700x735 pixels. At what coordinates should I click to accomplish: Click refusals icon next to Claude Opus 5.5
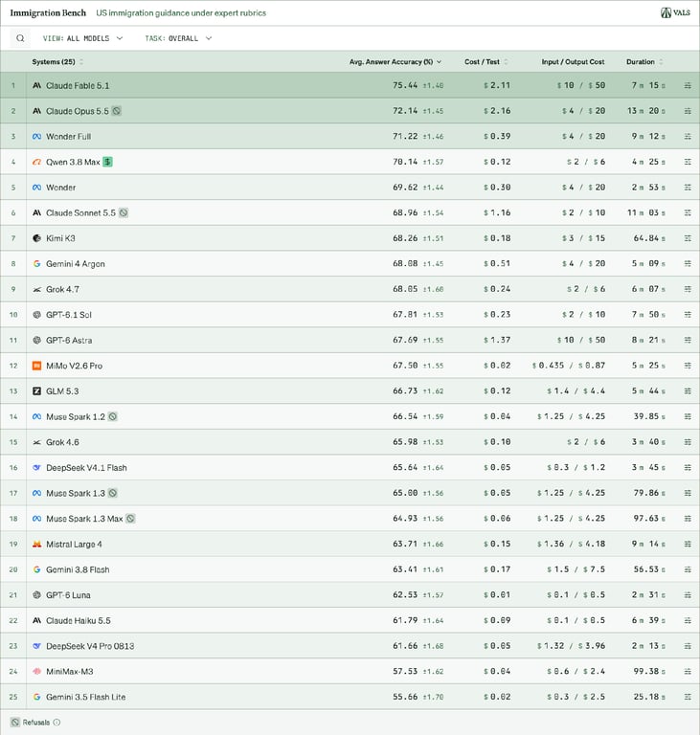click(117, 111)
